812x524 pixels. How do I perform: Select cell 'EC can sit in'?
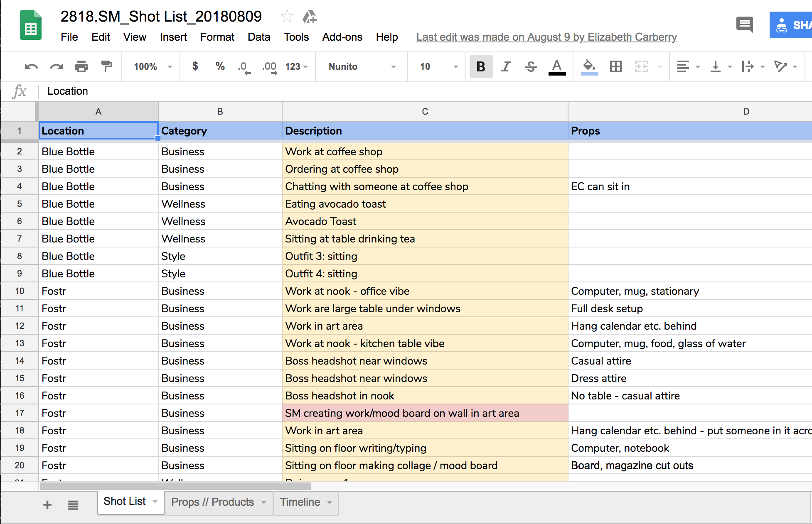(x=690, y=186)
